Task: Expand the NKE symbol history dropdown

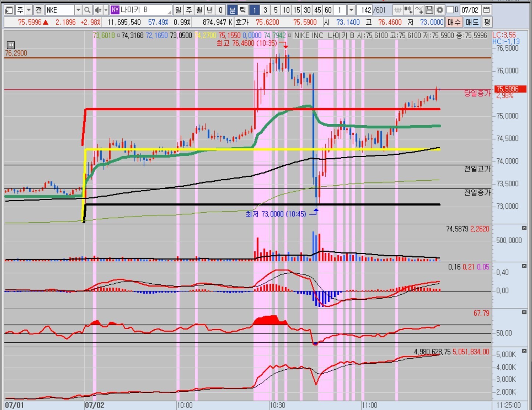Action: (x=78, y=10)
